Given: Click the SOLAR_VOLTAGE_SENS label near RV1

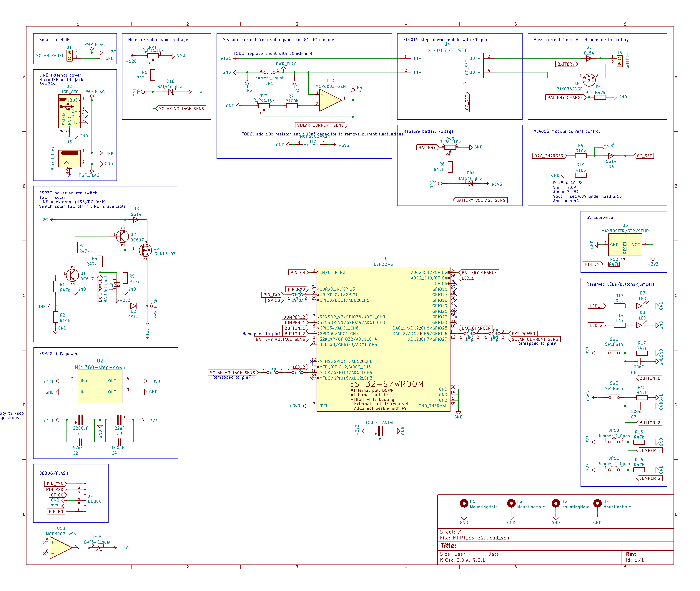Looking at the screenshot, I should pyautogui.click(x=181, y=109).
